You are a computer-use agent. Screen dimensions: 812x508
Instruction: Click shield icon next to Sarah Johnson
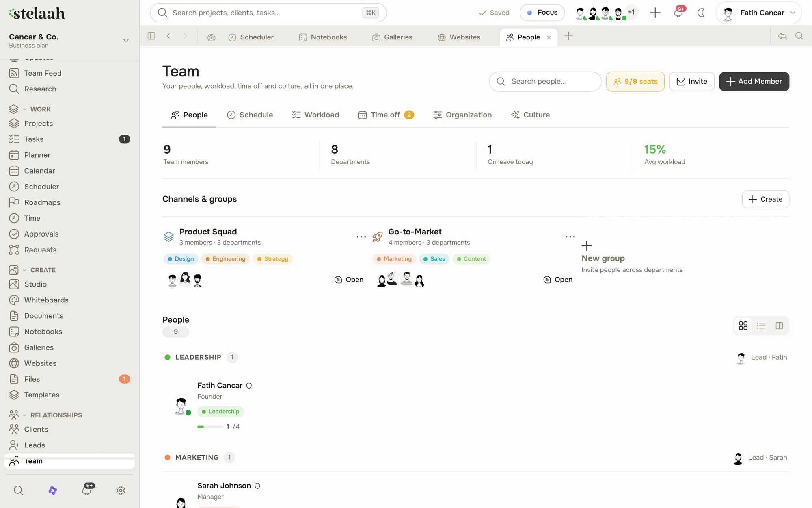click(257, 486)
